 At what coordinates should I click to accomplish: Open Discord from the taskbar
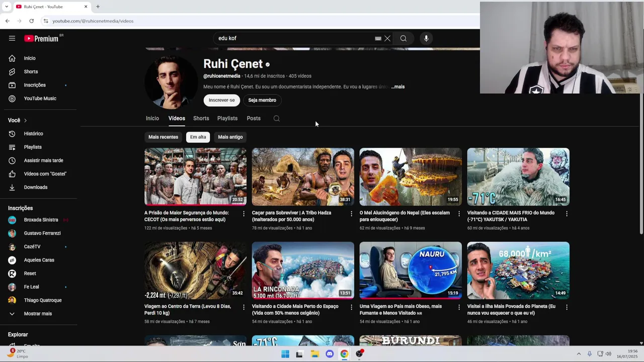pos(330,354)
